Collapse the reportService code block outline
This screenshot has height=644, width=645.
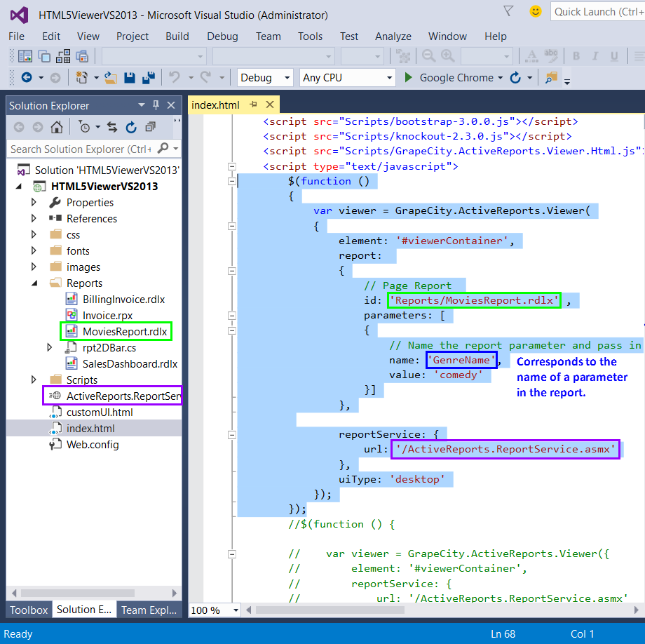(232, 434)
